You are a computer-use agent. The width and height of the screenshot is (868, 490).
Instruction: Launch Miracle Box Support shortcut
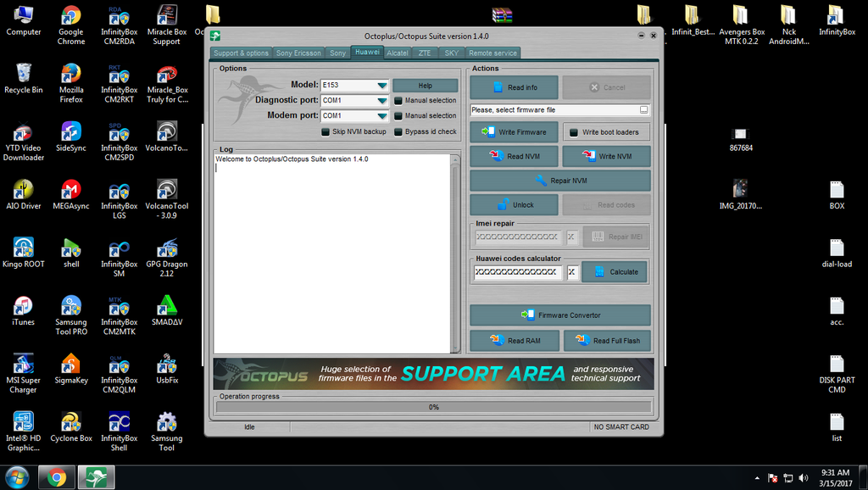(x=167, y=25)
